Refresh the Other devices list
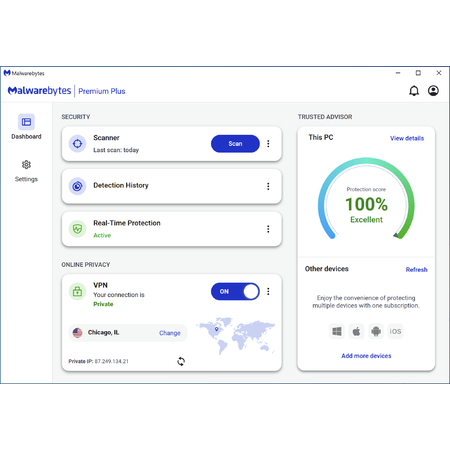450x450 pixels. click(x=416, y=269)
